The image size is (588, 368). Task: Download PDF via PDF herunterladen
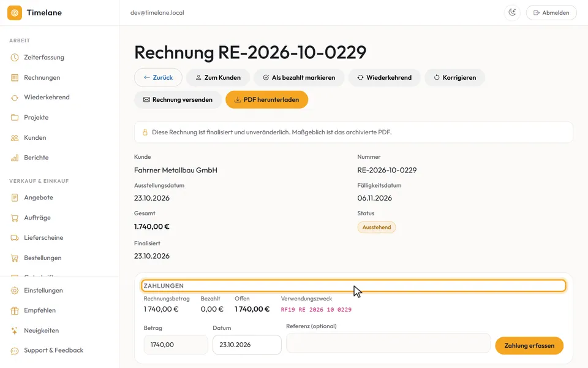[266, 100]
